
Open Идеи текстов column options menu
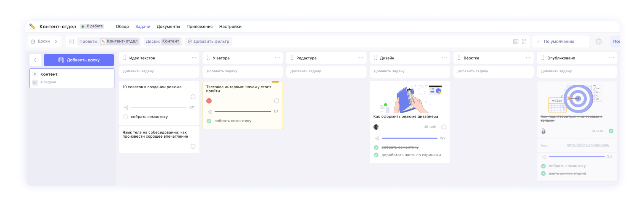pos(194,58)
